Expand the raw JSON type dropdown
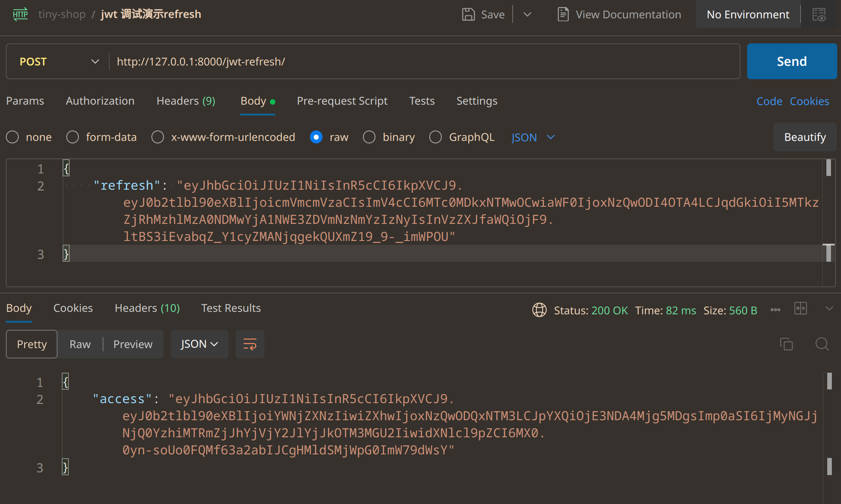The width and height of the screenshot is (841, 504). pos(533,137)
